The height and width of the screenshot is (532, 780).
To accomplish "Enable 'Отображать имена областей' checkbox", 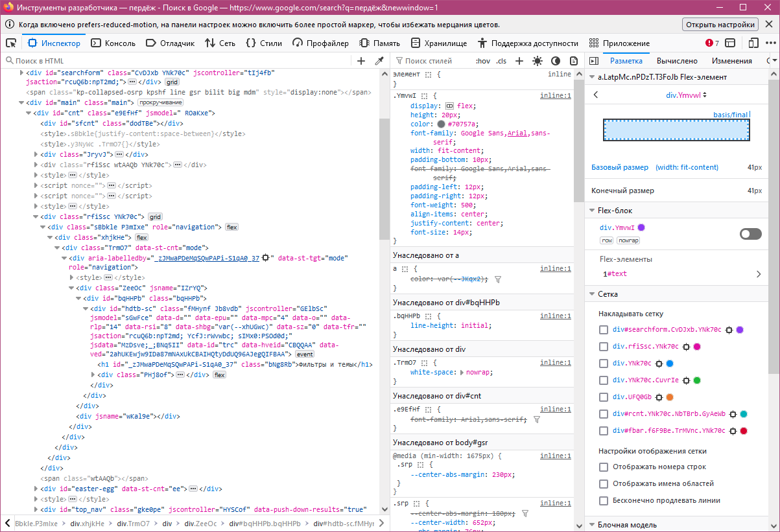I will (604, 484).
